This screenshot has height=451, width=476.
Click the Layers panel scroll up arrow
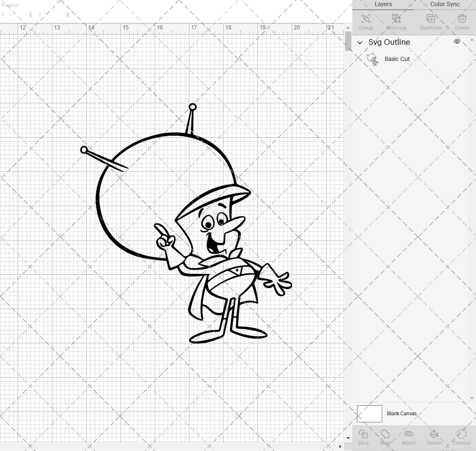point(471,40)
